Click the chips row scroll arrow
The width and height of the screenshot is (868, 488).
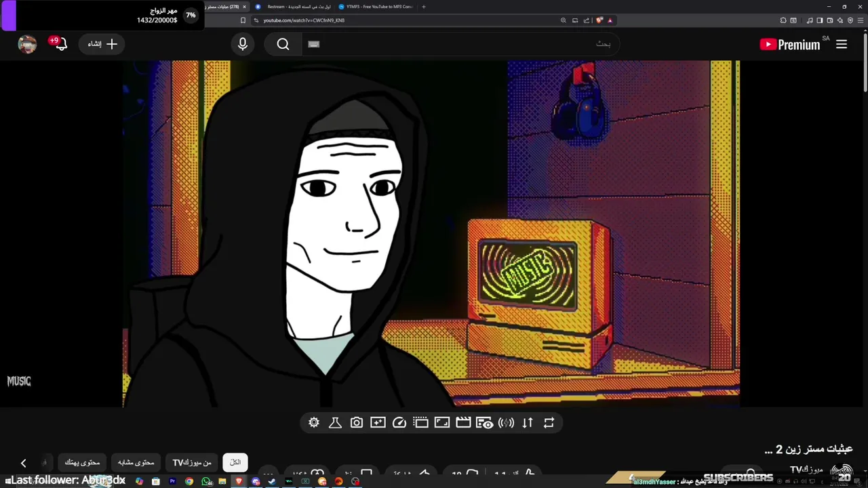(23, 463)
